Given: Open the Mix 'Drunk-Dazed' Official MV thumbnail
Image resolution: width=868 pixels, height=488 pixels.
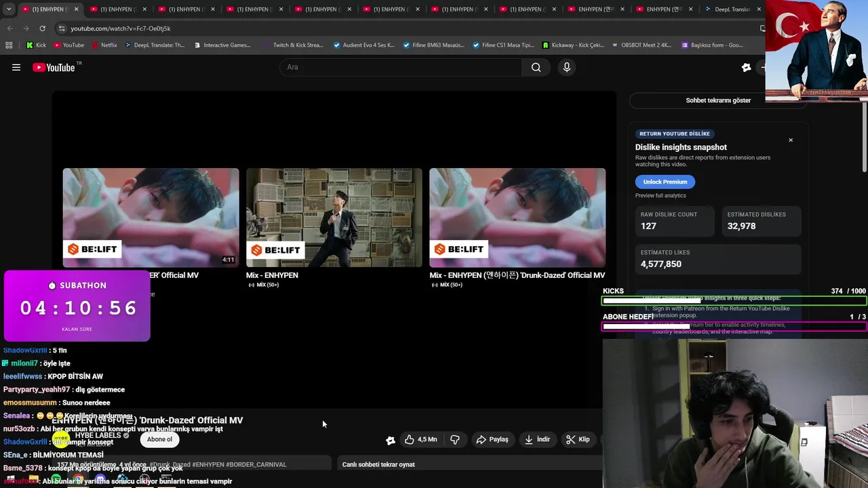Looking at the screenshot, I should click(517, 218).
